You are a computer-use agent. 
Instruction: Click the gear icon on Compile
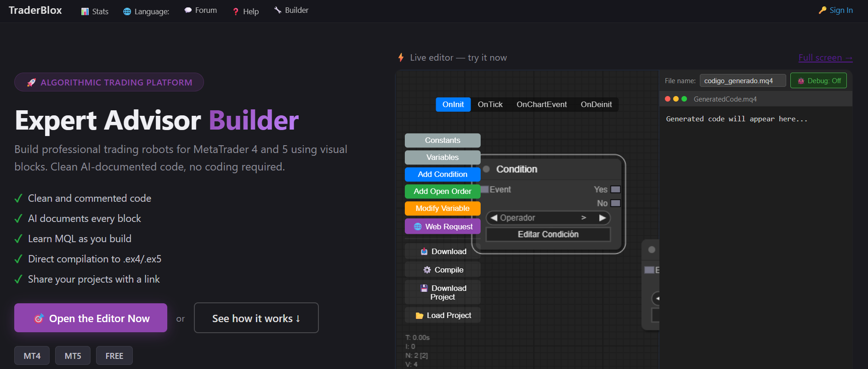point(427,270)
